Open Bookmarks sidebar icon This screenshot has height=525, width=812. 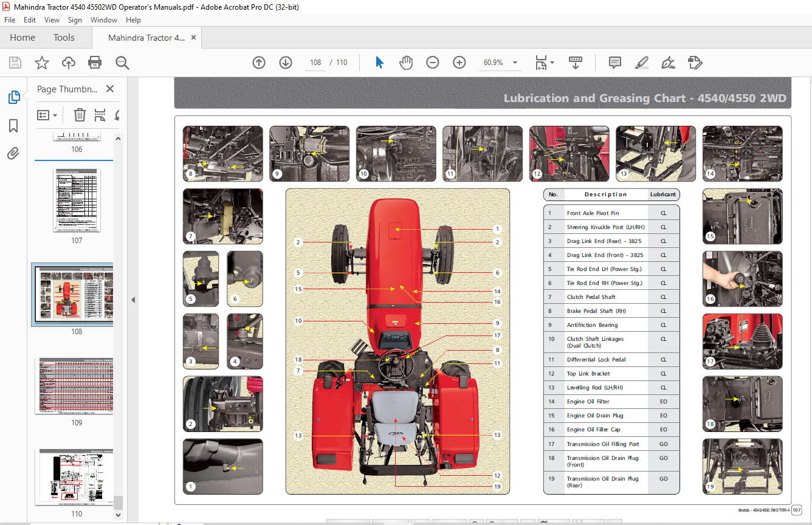13,126
